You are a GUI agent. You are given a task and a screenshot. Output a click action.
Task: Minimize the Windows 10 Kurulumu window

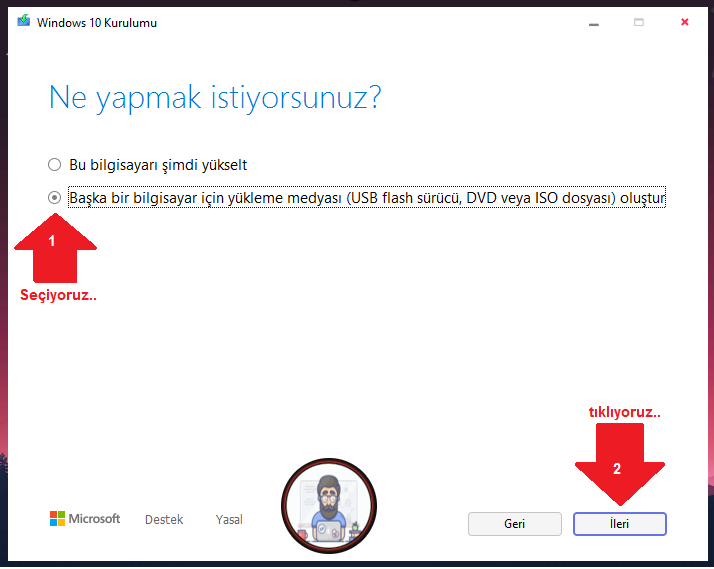point(594,23)
